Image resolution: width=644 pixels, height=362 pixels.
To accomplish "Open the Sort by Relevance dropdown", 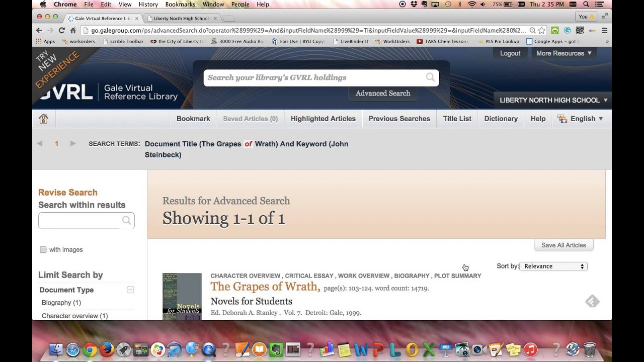I will tap(553, 266).
